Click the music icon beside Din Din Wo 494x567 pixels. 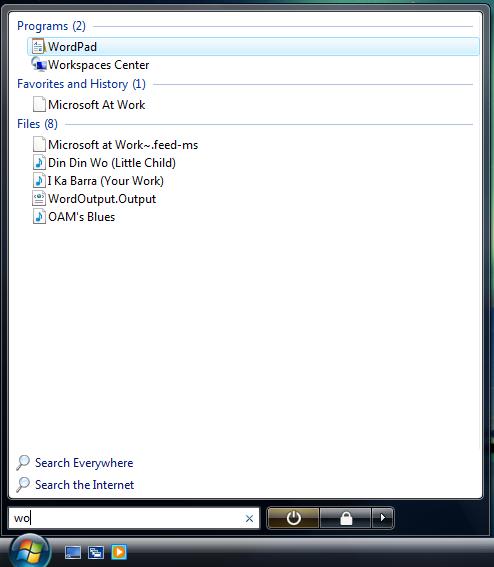39,162
